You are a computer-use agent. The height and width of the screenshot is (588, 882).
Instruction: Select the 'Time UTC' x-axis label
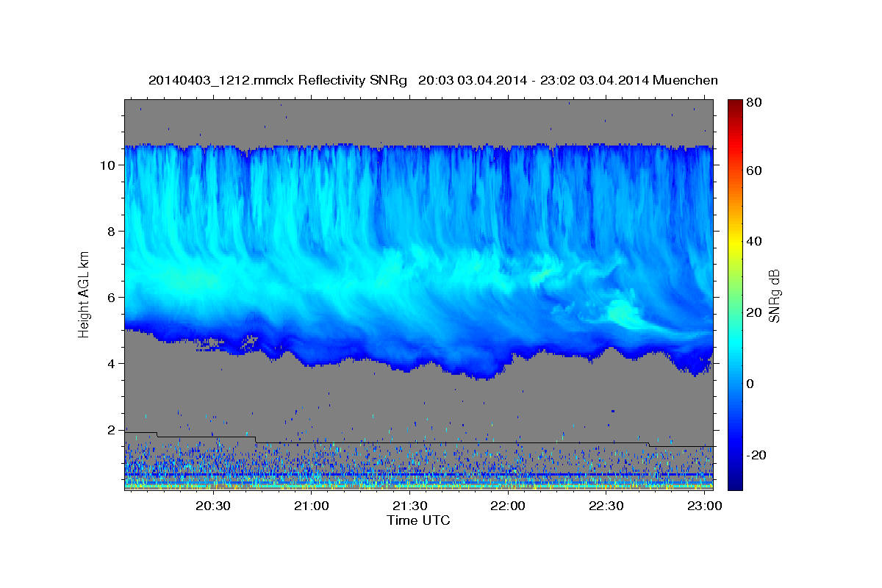pos(418,520)
